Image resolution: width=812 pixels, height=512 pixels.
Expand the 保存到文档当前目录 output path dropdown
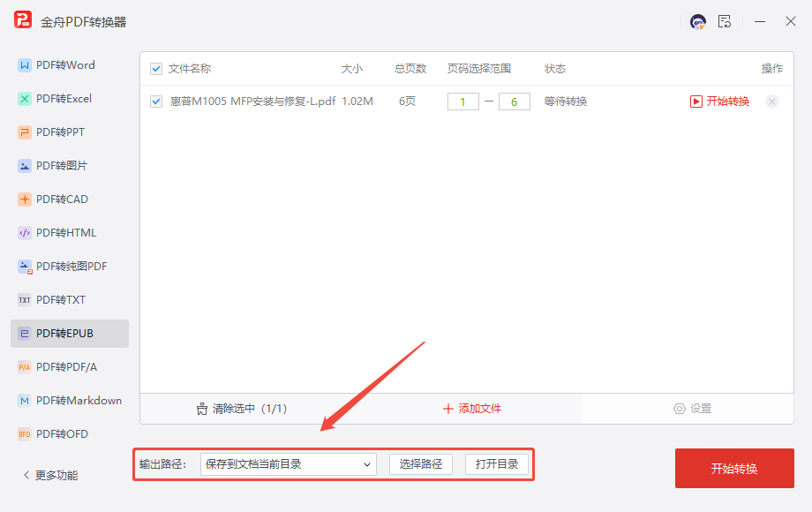pos(289,464)
